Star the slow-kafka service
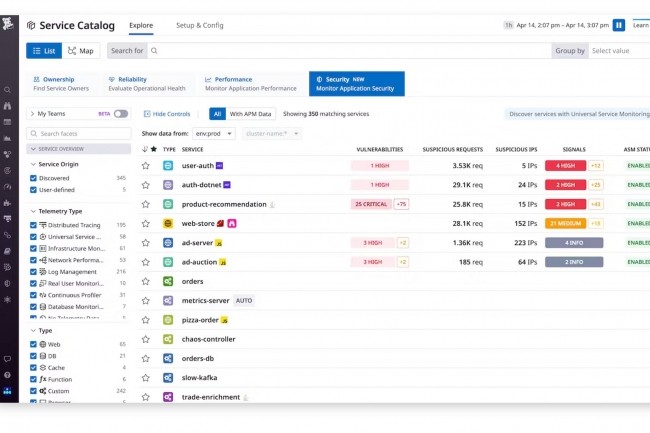The height and width of the screenshot is (433, 650). pos(146,378)
